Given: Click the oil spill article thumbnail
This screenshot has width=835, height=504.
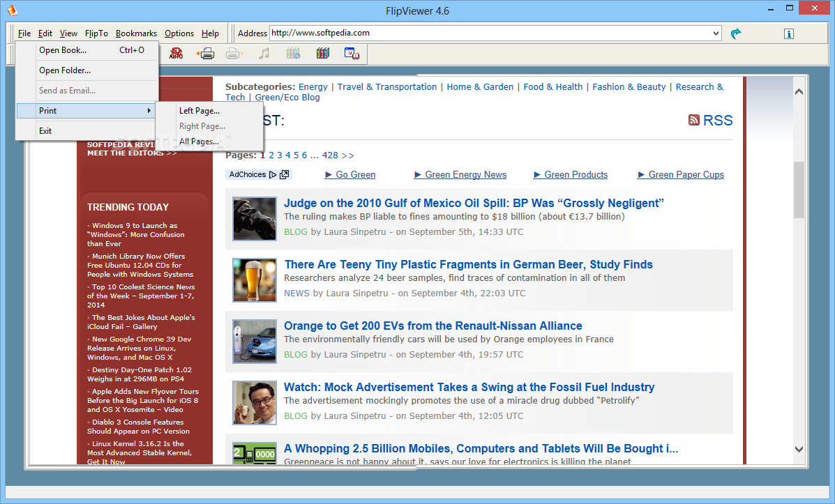Looking at the screenshot, I should point(255,219).
